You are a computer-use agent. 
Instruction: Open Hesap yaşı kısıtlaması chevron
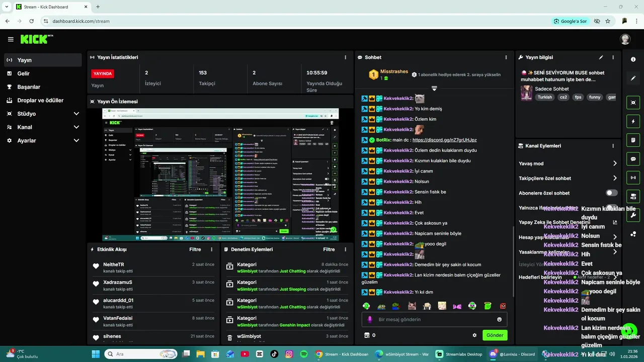coord(615,237)
